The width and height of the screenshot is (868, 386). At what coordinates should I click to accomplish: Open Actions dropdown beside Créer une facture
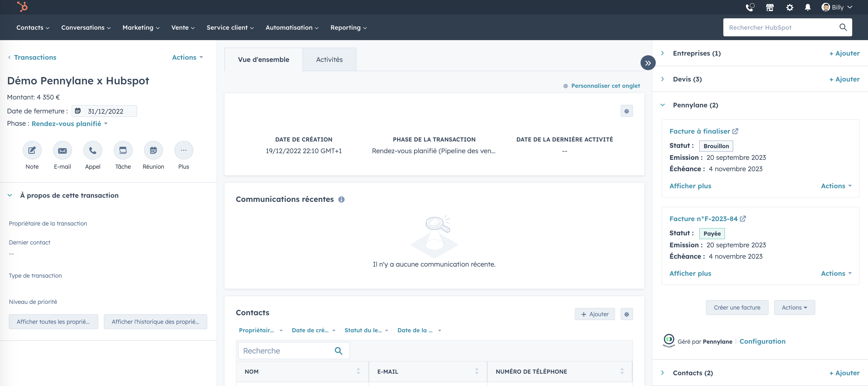(x=794, y=308)
